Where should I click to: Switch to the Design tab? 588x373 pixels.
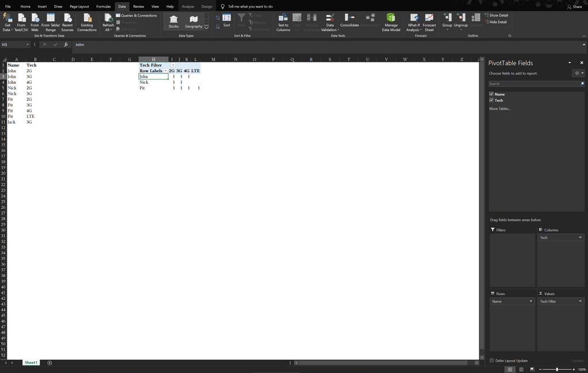(207, 6)
